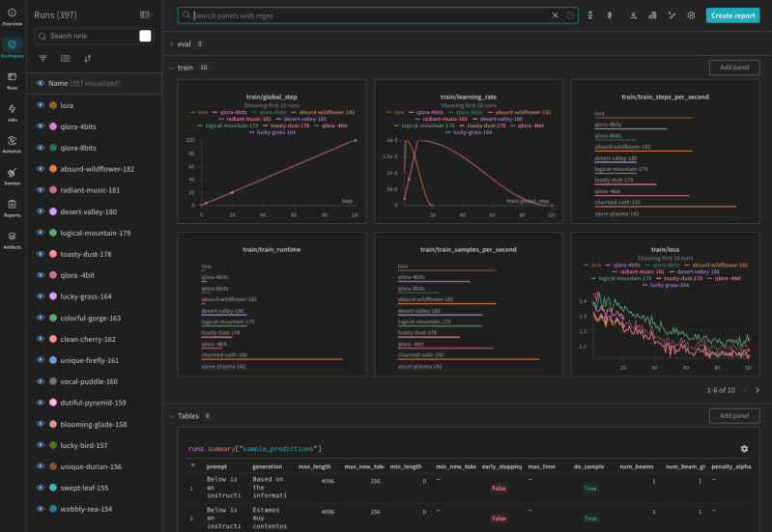Viewport: 772px width, 532px height.
Task: Toggle visibility of all runs at Name header
Action: (x=41, y=83)
